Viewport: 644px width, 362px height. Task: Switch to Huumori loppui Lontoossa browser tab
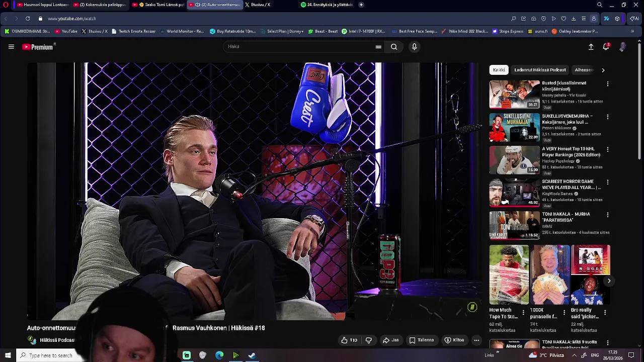tap(43, 5)
